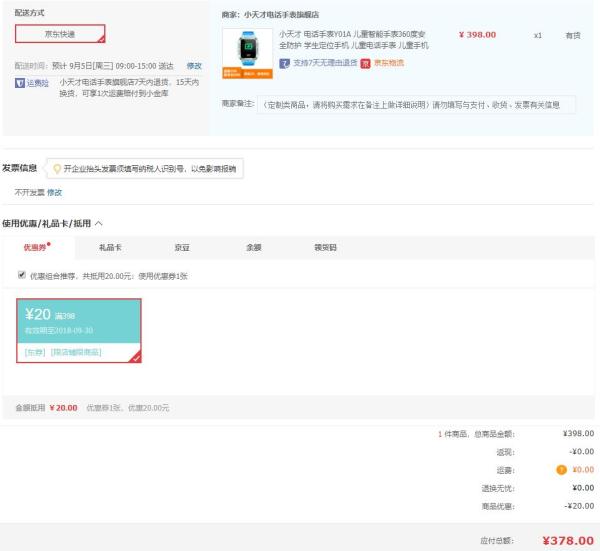Screen dimensions: 600x551
Task: Click 支持7天无理由退货 text
Action: tap(325, 63)
